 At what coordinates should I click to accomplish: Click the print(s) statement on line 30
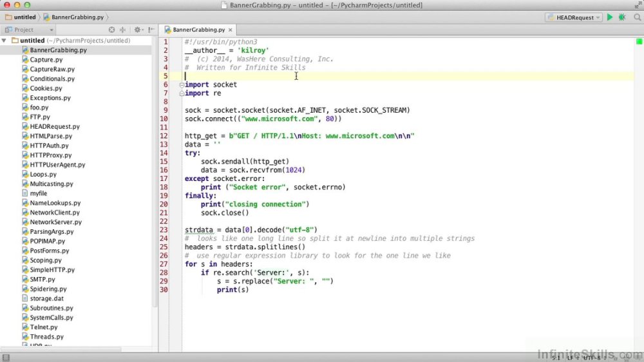[x=233, y=290]
